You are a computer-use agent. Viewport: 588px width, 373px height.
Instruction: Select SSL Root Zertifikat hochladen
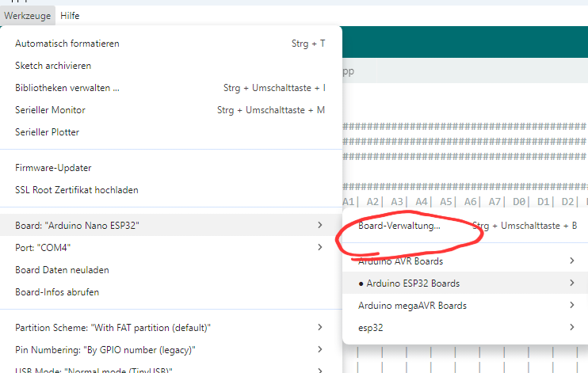click(77, 190)
